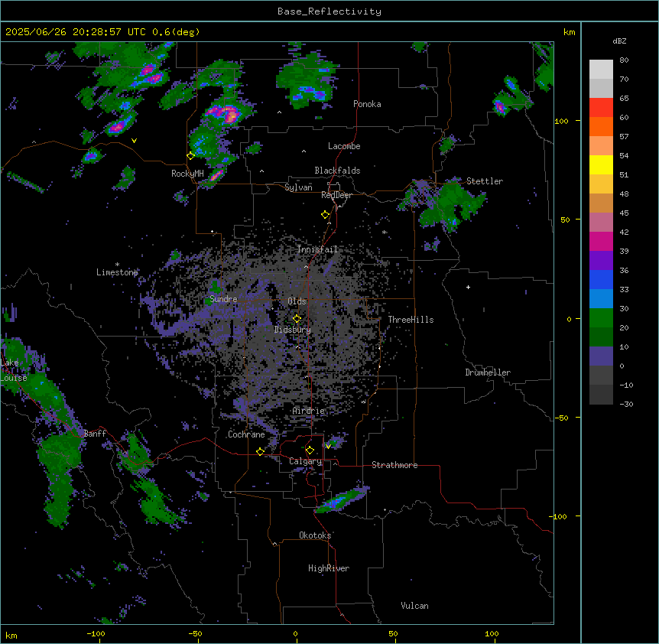The width and height of the screenshot is (659, 644).
Task: Click the 50 tick on the bottom horizontal axis
Action: [x=393, y=633]
